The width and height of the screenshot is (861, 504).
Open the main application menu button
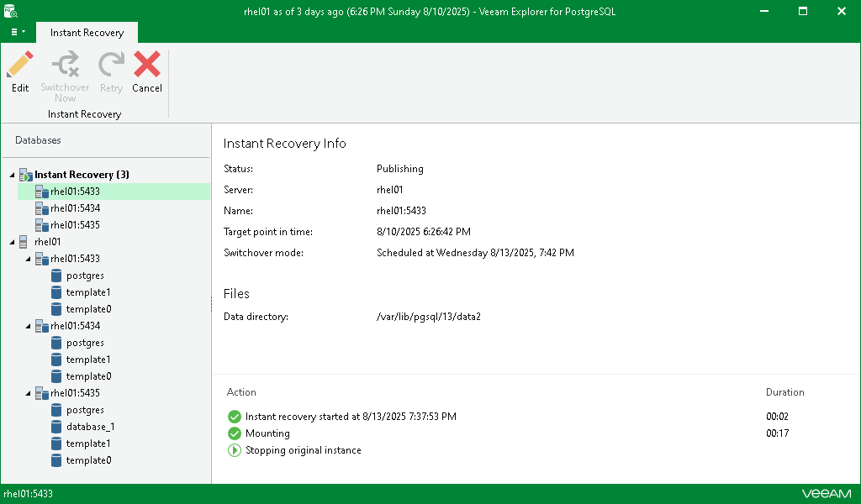tap(18, 32)
